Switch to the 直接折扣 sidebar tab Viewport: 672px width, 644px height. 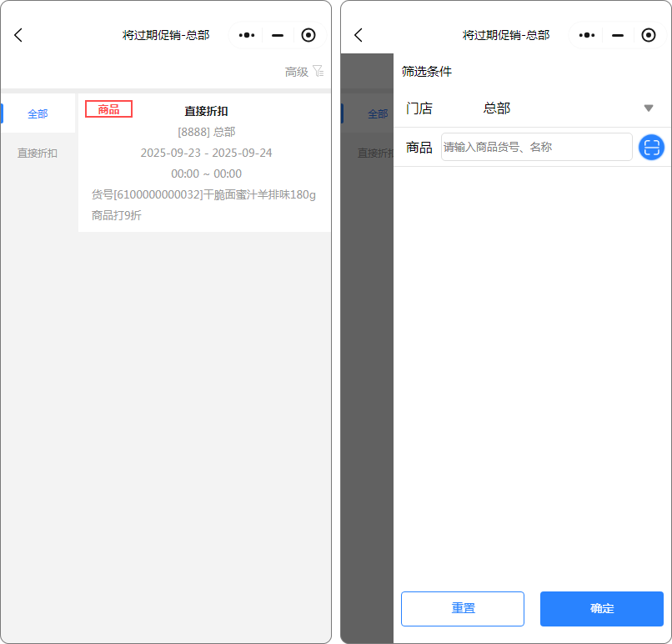tap(38, 153)
